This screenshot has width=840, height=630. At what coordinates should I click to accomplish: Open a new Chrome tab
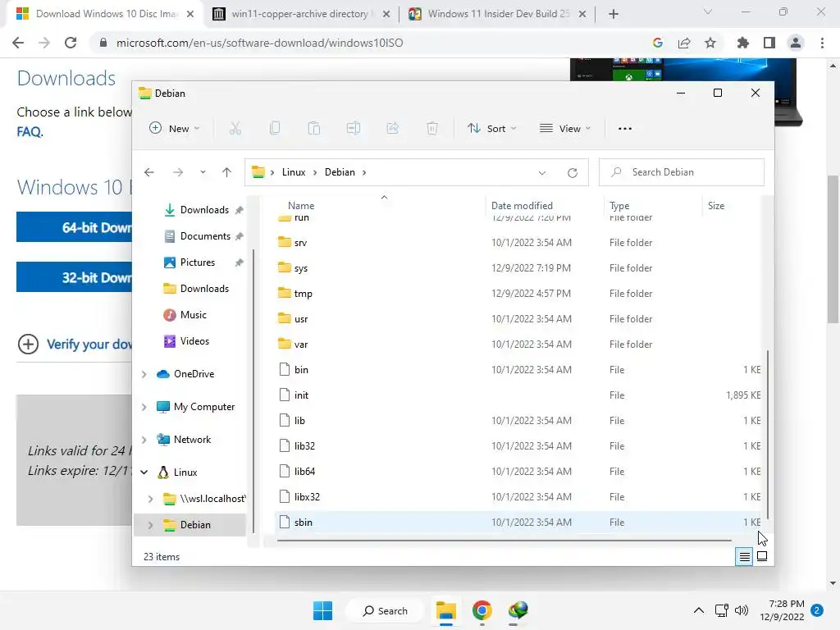click(x=614, y=14)
